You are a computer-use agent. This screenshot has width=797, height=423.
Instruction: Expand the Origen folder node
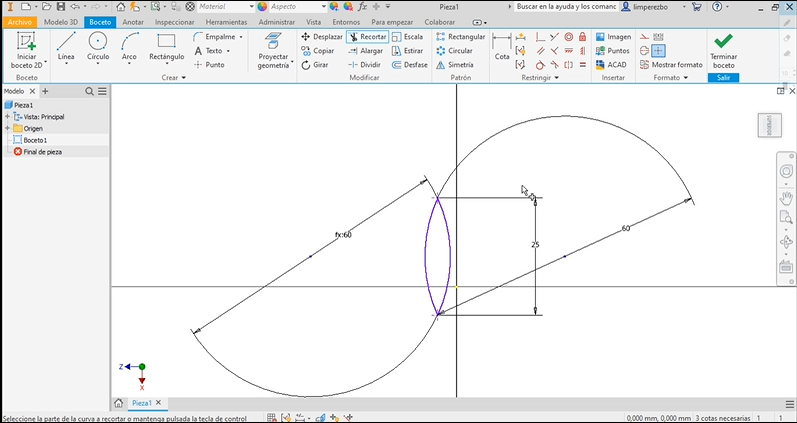pos(8,128)
